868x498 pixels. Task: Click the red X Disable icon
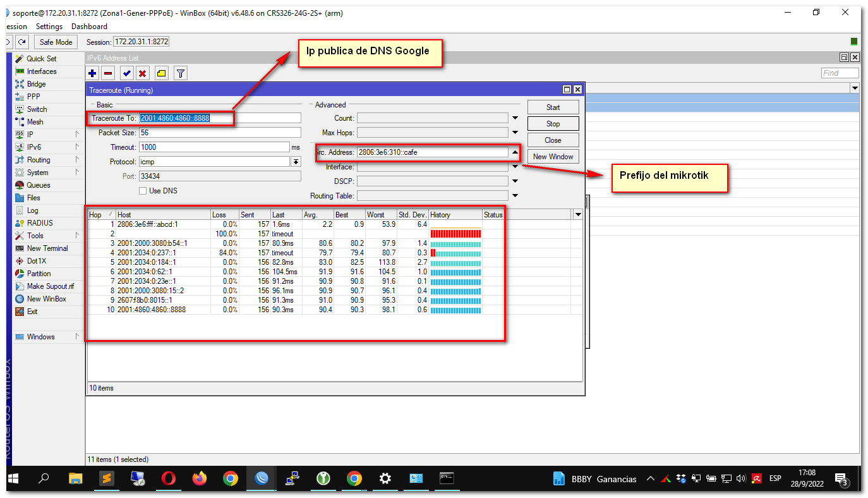[x=143, y=74]
